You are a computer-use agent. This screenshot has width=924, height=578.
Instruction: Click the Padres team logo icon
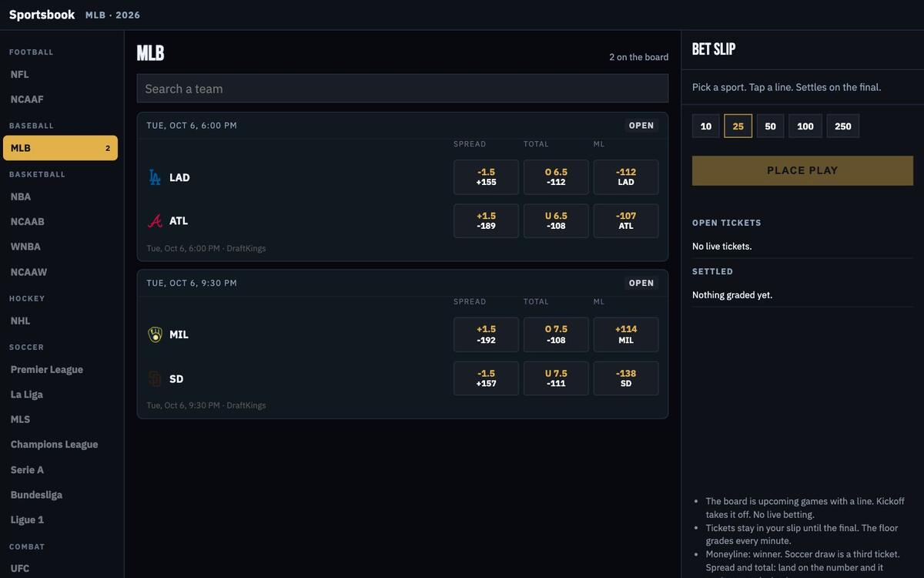pyautogui.click(x=155, y=378)
